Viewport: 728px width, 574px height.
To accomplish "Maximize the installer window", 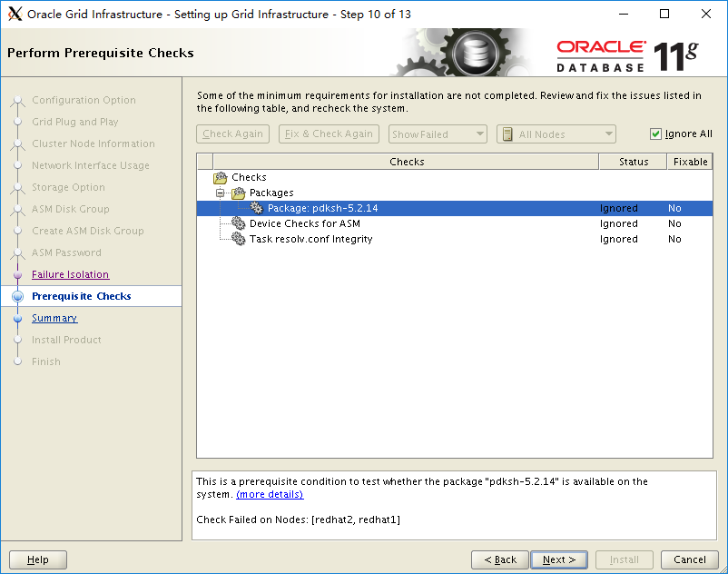I will click(x=664, y=14).
